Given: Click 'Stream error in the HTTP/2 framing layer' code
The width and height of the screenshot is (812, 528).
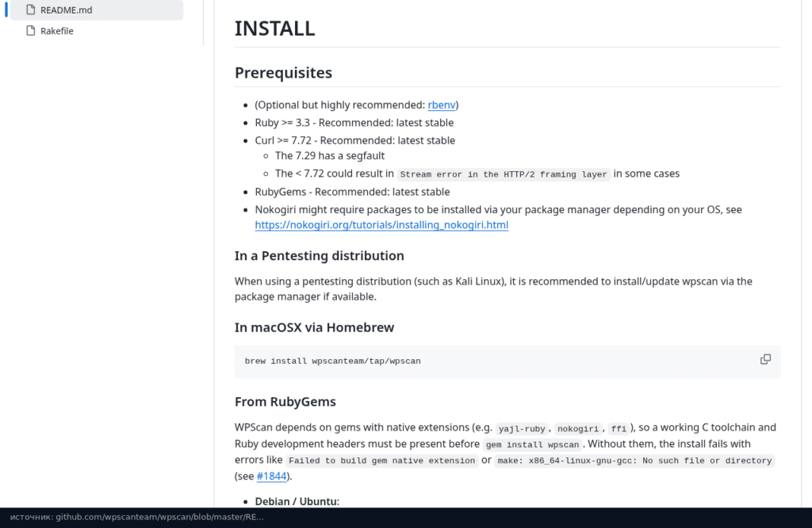Looking at the screenshot, I should tap(504, 174).
